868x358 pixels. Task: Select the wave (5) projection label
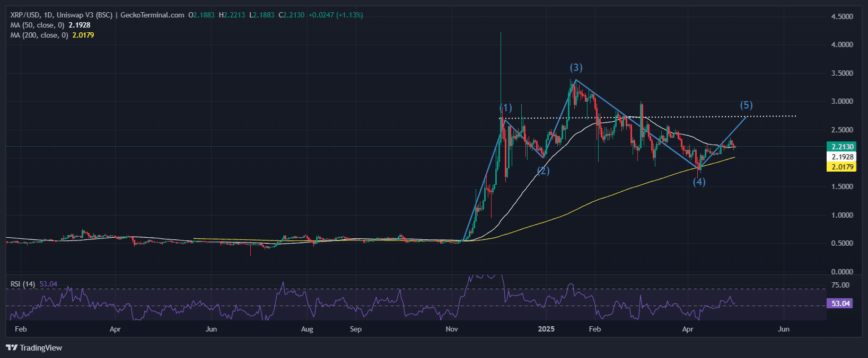point(746,105)
